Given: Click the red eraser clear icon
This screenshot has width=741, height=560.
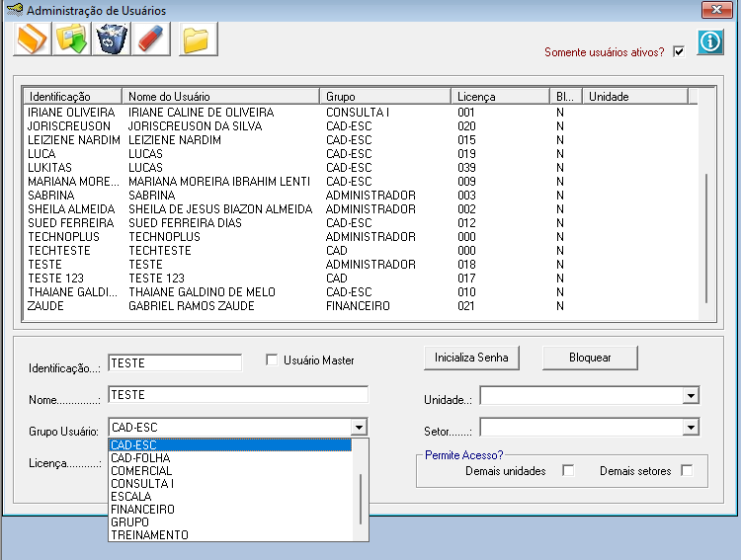Looking at the screenshot, I should pos(151,40).
